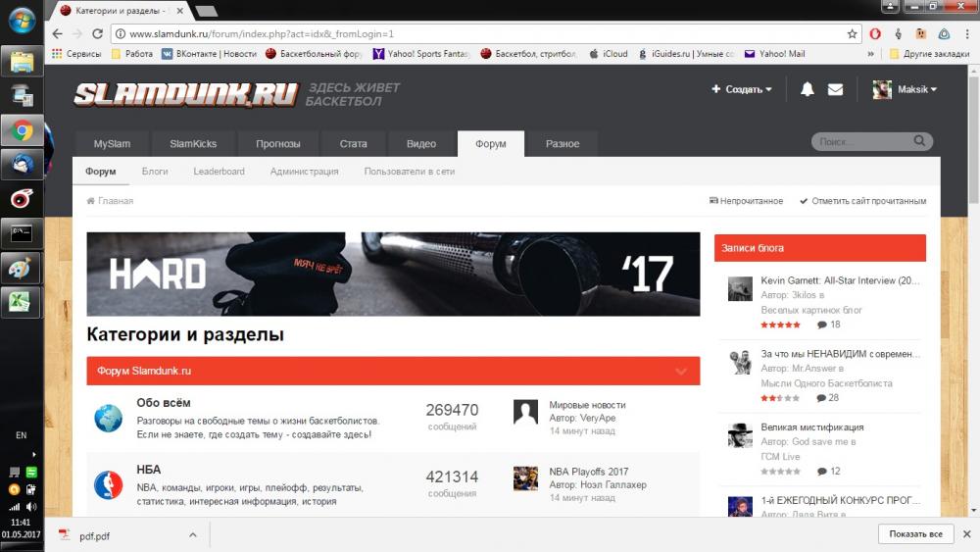
Task: Click the НБА forum logo icon
Action: (108, 484)
